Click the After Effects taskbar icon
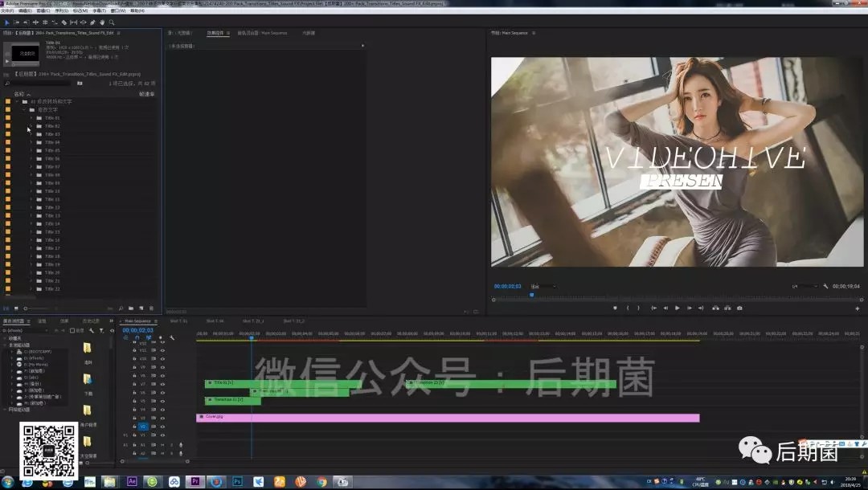This screenshot has height=490, width=868. [x=133, y=481]
